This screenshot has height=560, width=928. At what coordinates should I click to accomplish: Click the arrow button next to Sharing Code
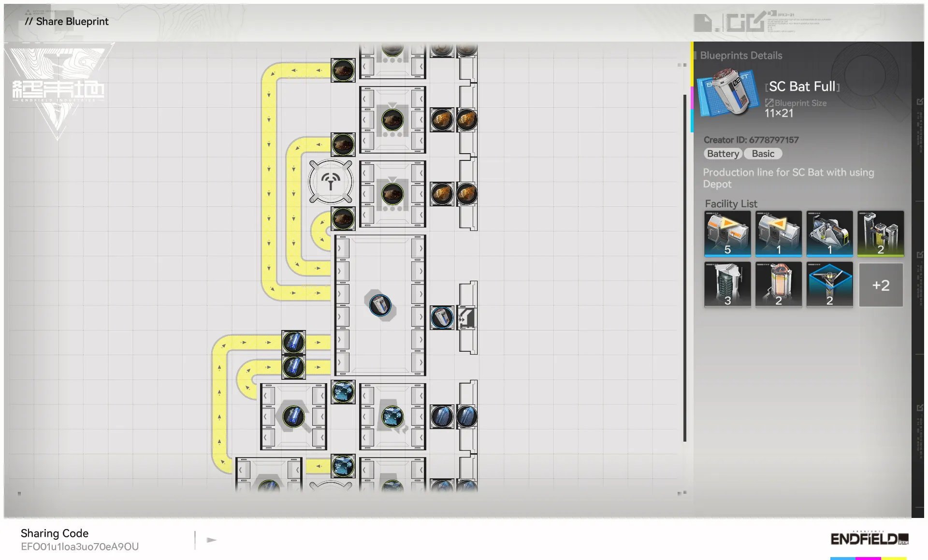coord(211,540)
